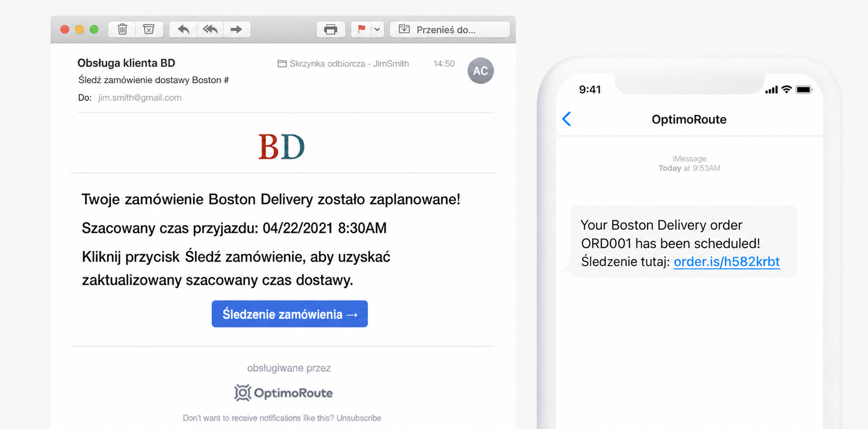This screenshot has height=429, width=868.
Task: Forward the email with right arrow icon
Action: (x=236, y=30)
